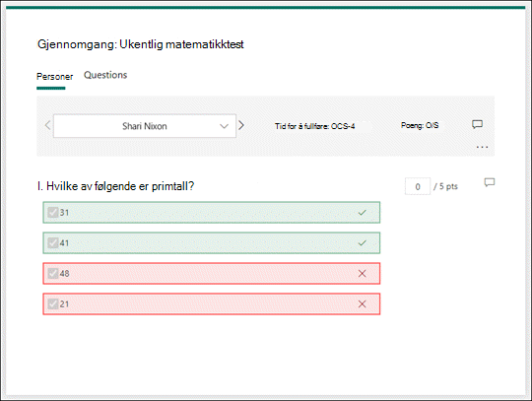
Task: Go to the previous respondent arrow
Action: tap(48, 125)
